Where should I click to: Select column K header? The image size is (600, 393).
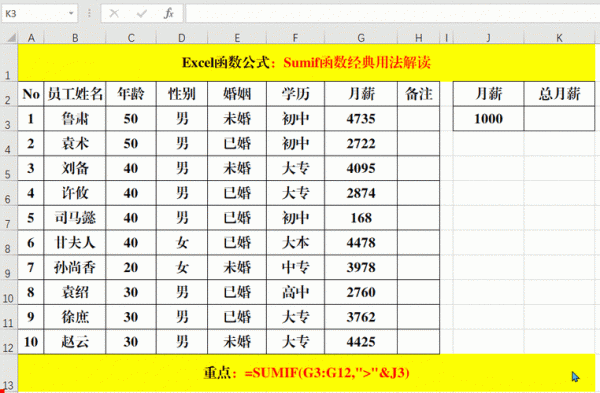559,38
